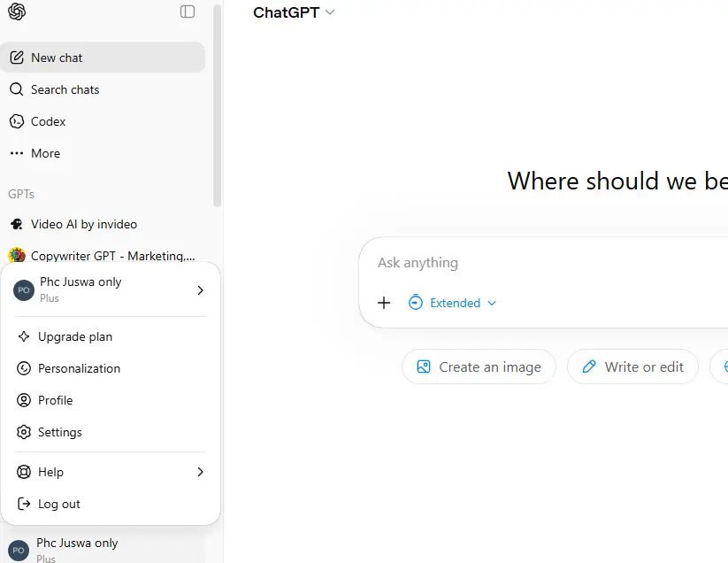
Task: Expand the More sidebar options
Action: tap(103, 153)
